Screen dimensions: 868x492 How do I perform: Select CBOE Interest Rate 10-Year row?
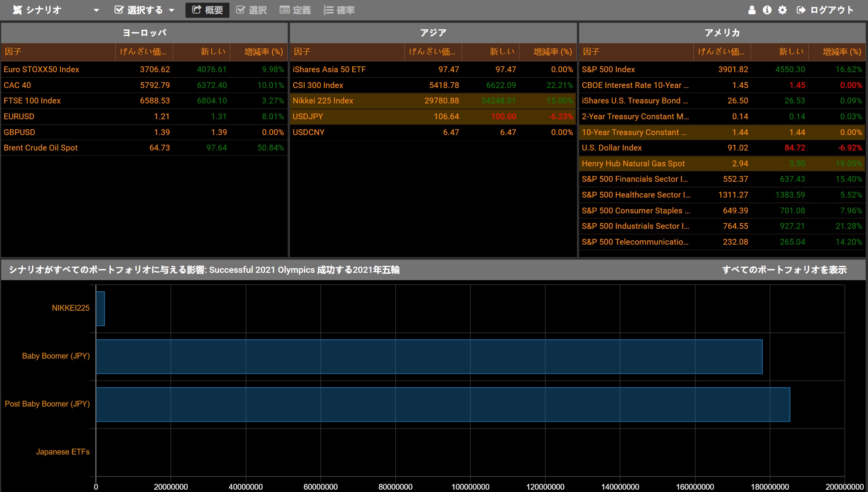[x=722, y=85]
